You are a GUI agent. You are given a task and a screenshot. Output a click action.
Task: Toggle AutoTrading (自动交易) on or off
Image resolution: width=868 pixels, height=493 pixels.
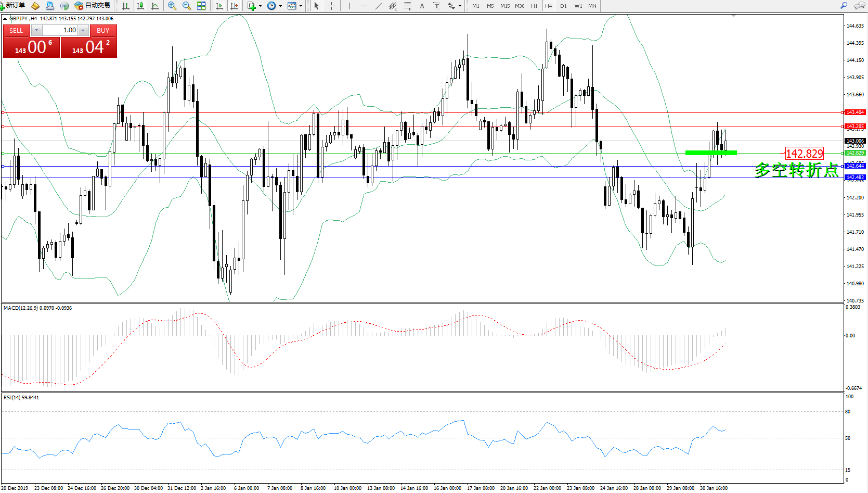pos(93,6)
